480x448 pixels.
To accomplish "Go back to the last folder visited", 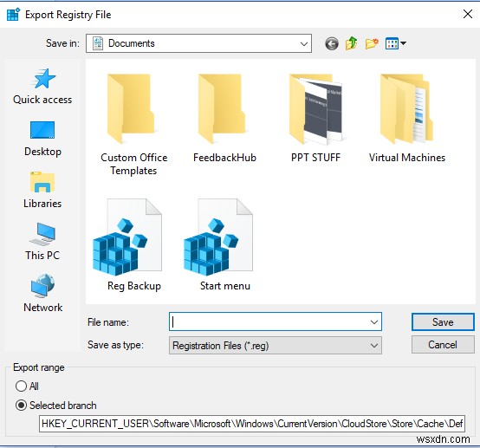I will [x=332, y=44].
